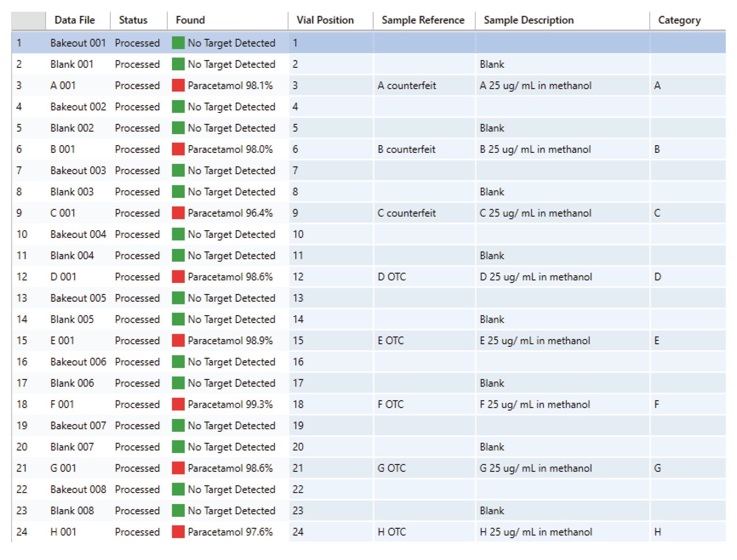Select the Blank 007 data file cell

click(x=72, y=447)
